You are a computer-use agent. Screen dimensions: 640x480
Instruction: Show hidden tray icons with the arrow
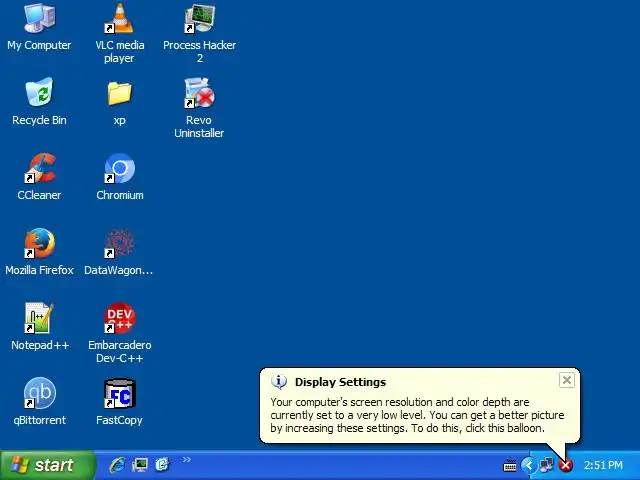click(529, 465)
